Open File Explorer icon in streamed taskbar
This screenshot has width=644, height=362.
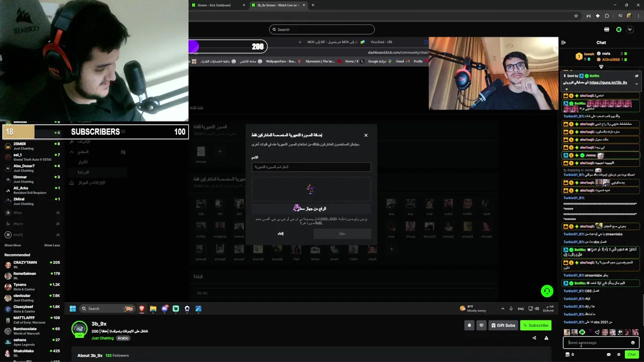[153, 309]
